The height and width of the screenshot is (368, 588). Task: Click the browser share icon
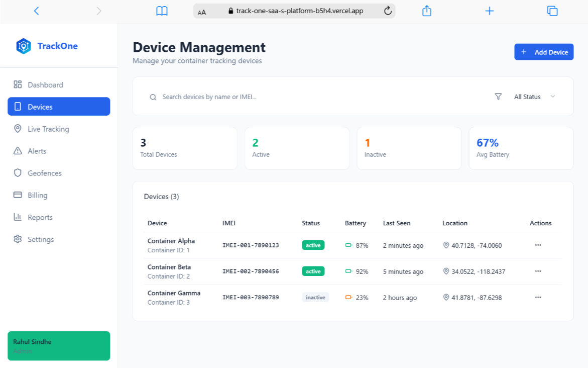click(427, 11)
